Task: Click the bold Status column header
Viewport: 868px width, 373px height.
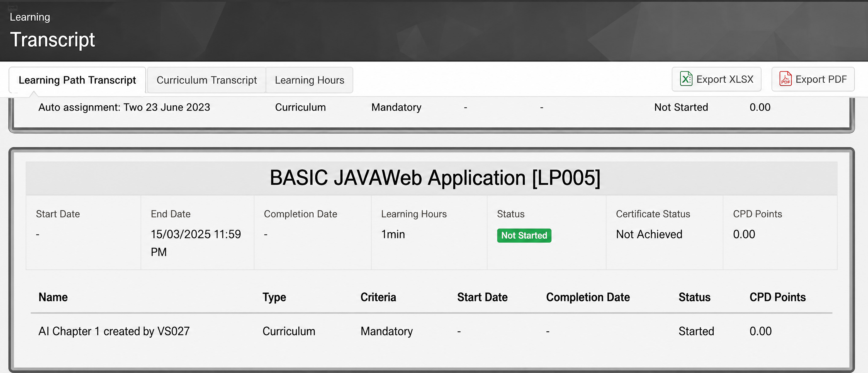Action: click(x=694, y=297)
